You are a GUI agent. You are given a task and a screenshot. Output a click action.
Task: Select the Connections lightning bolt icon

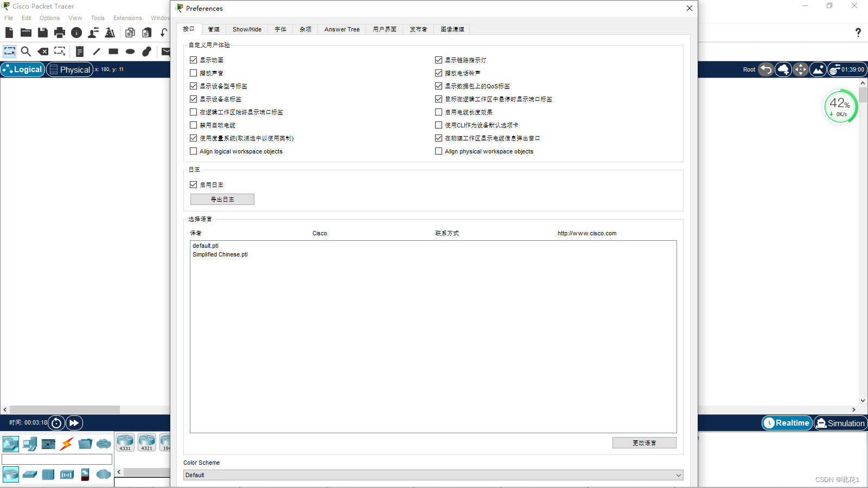(67, 444)
